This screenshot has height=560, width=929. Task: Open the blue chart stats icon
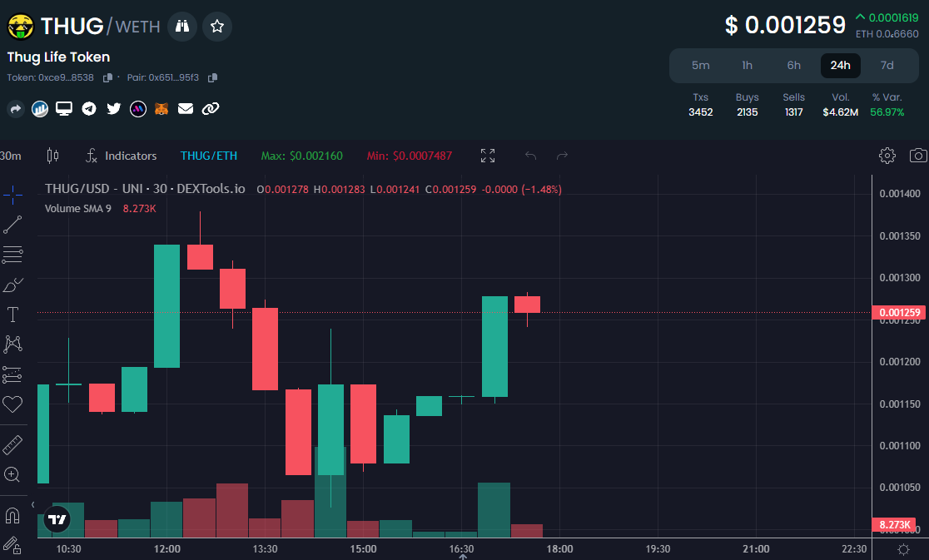(x=40, y=109)
